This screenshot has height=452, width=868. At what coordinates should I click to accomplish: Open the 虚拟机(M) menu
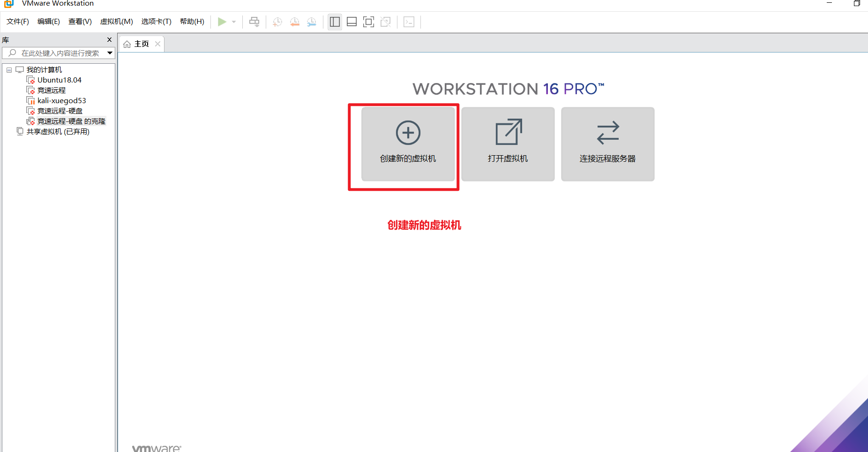tap(117, 22)
